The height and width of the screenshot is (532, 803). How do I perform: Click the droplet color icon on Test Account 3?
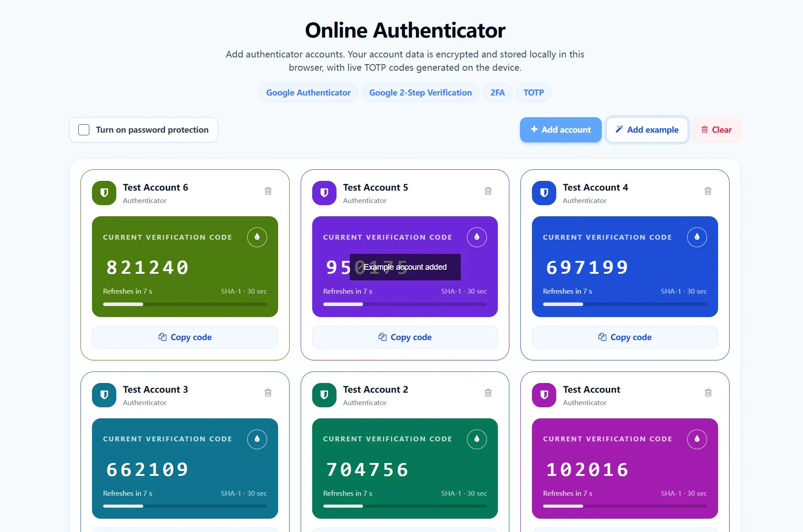[x=257, y=439]
